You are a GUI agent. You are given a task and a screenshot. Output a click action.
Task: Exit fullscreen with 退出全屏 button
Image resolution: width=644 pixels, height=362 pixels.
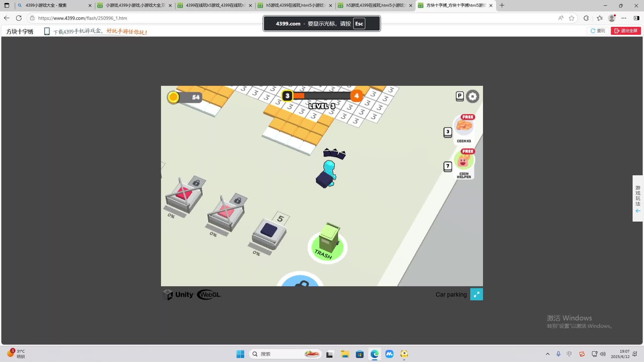(x=626, y=31)
